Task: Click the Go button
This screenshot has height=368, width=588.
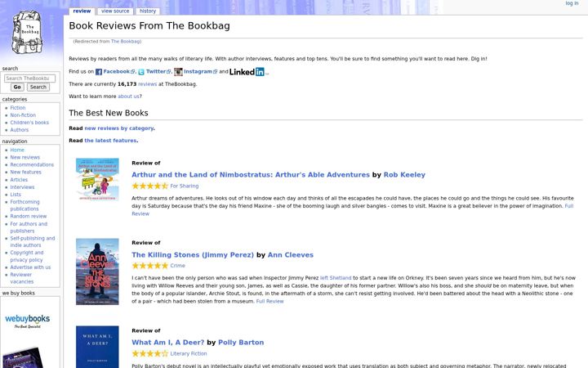Action: [x=17, y=88]
